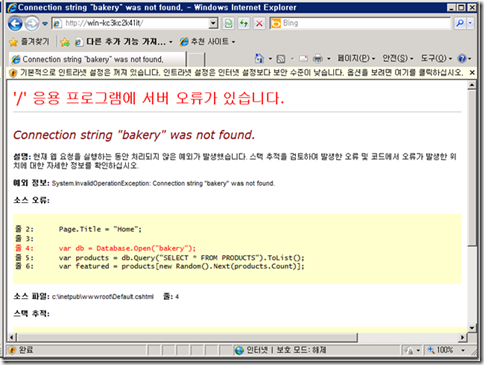Open the recent pages dropdown next to Forward

point(45,24)
